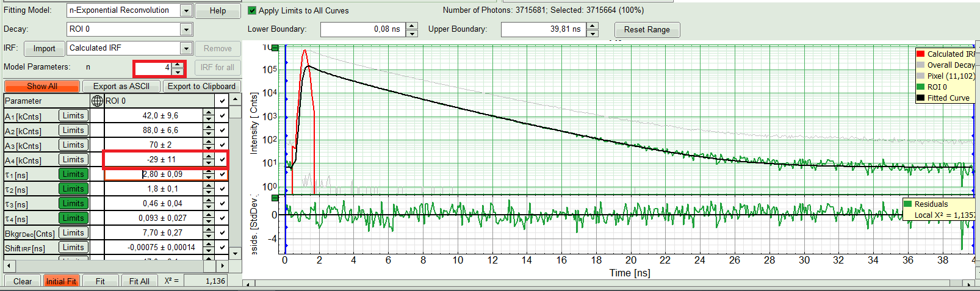
Task: Increase the model parameter n with the up arrow
Action: (x=178, y=64)
